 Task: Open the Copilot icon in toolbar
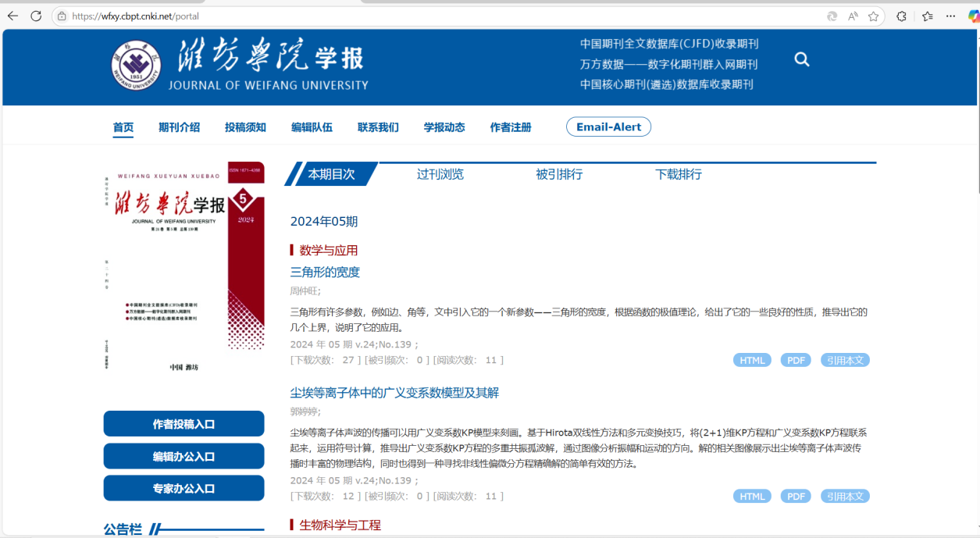tap(973, 16)
